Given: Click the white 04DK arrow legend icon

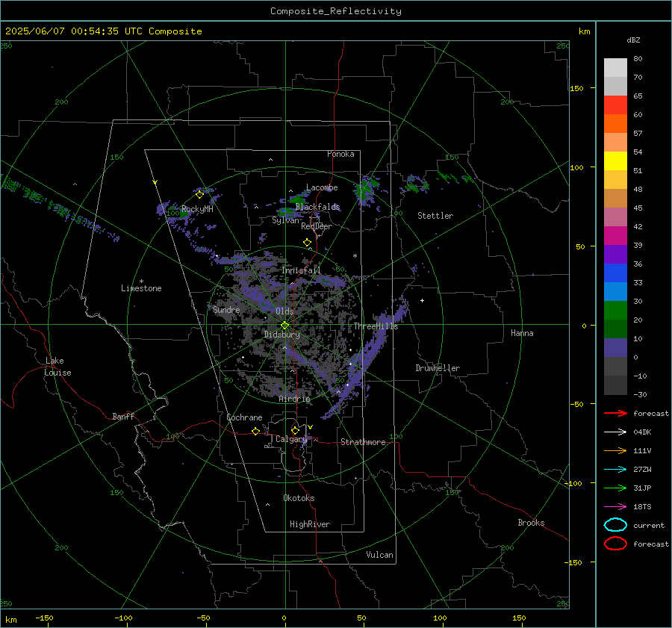Looking at the screenshot, I should point(615,432).
